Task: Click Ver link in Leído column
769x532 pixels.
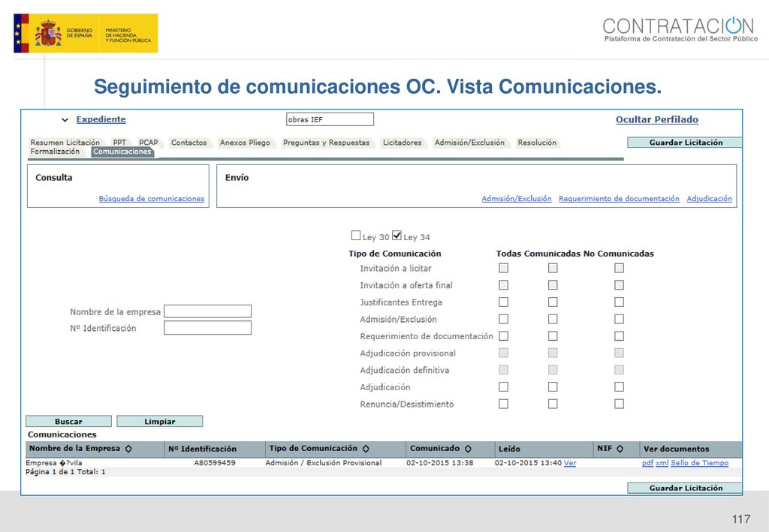Action: pyautogui.click(x=570, y=463)
